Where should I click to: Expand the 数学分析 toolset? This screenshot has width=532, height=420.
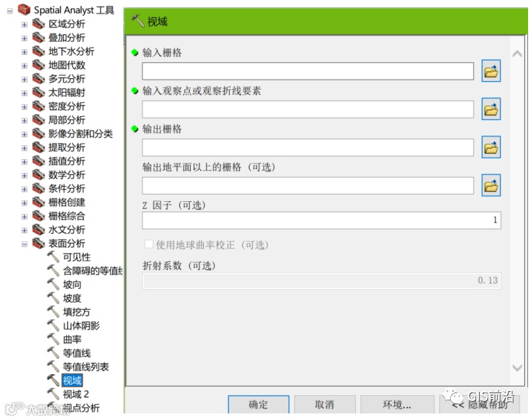(24, 176)
